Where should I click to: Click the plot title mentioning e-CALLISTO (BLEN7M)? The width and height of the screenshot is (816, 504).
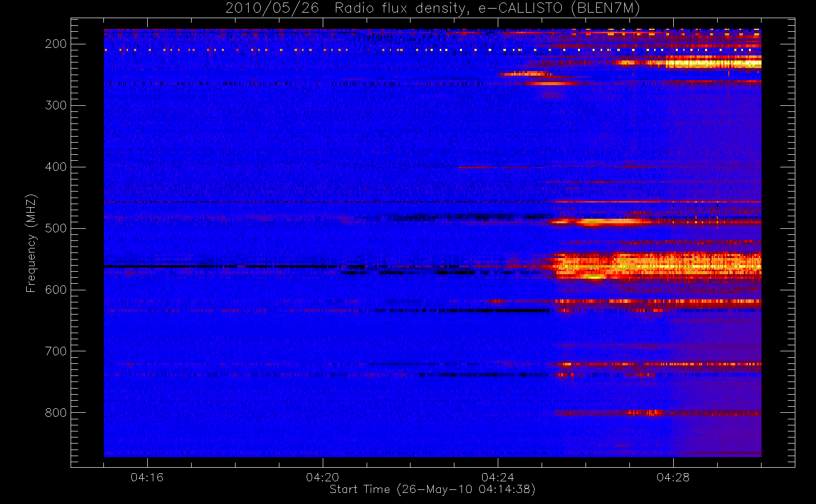coord(433,9)
